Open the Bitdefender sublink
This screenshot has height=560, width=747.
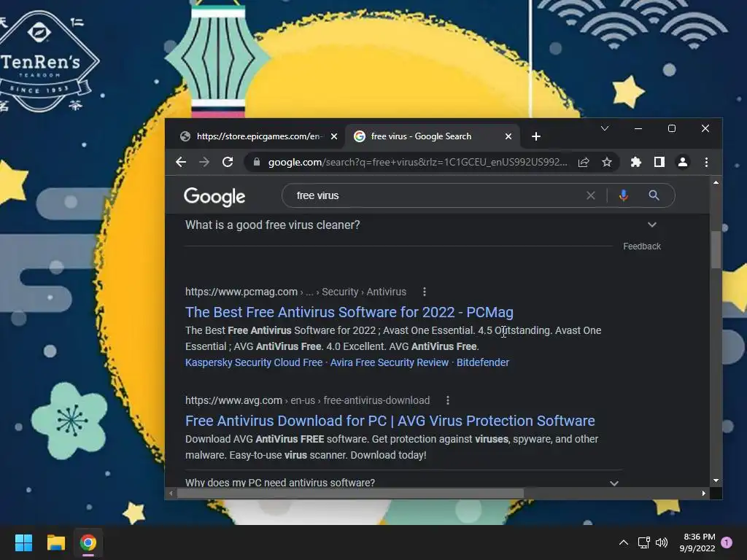tap(483, 362)
